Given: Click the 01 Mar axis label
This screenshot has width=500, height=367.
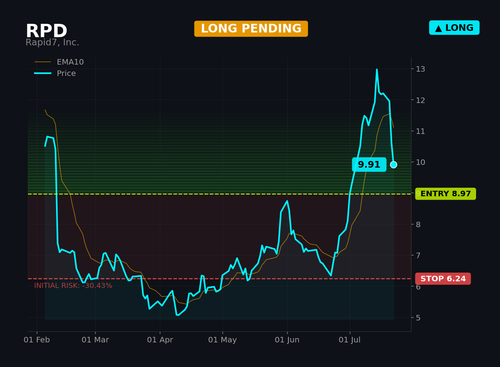Looking at the screenshot, I should [95, 340].
